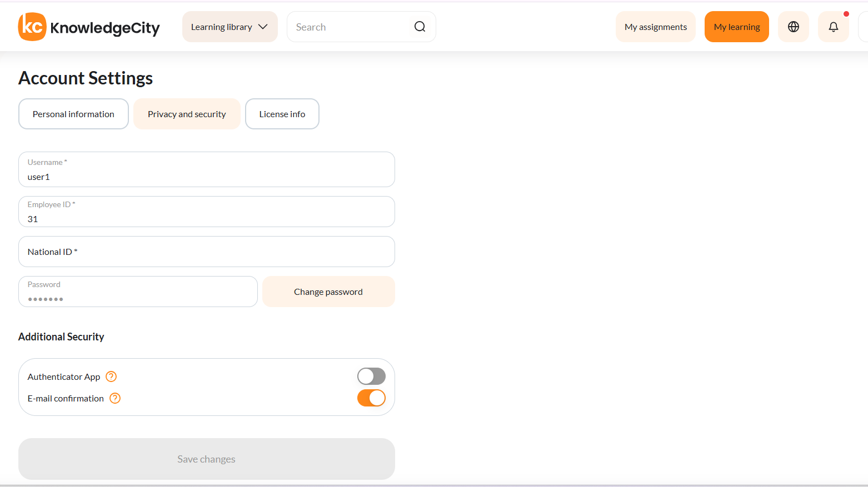Click the Change password button
Viewport: 868px width, 487px height.
click(x=328, y=292)
